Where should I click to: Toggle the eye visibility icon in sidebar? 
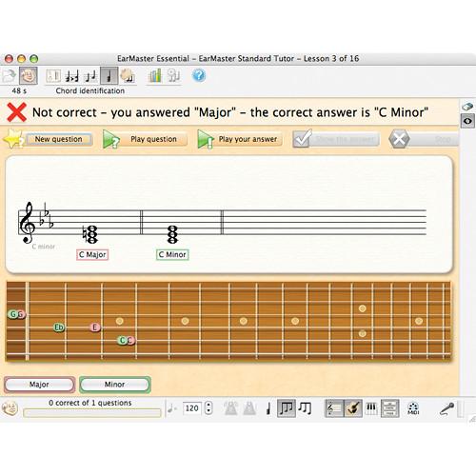tap(467, 121)
